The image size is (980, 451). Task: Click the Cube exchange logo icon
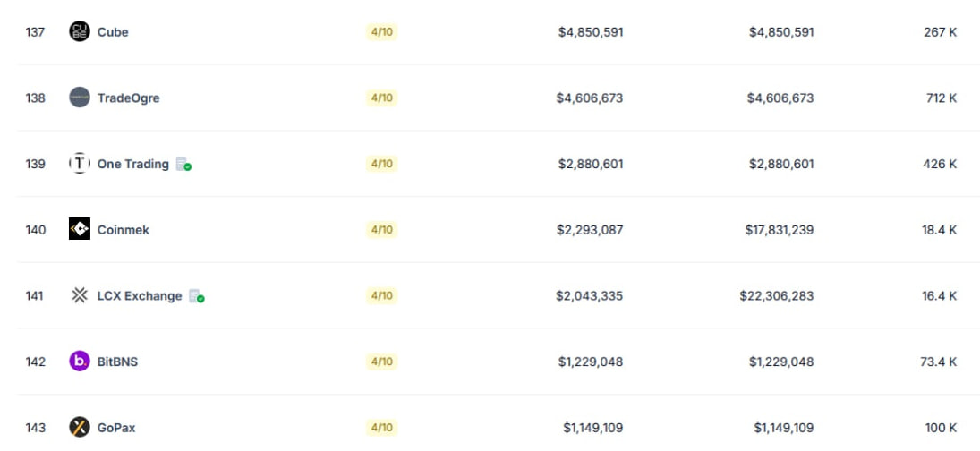tap(80, 31)
